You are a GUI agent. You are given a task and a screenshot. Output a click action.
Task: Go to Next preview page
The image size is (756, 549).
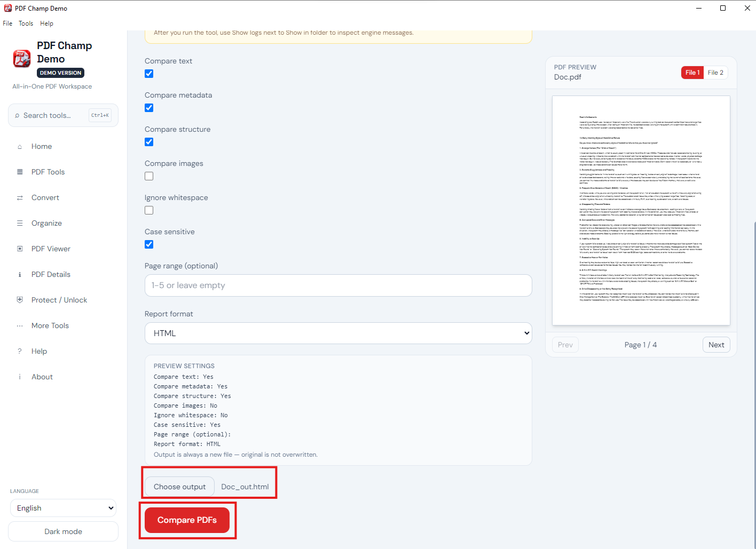(x=716, y=345)
